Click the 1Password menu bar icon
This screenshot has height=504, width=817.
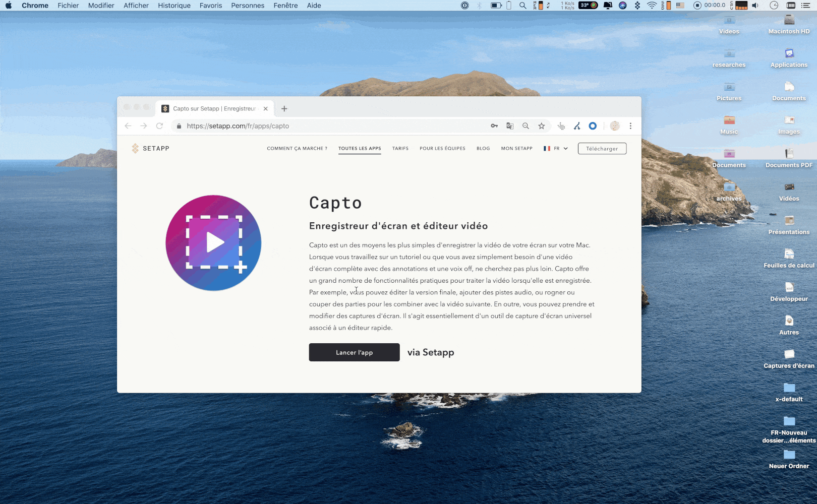click(x=465, y=6)
